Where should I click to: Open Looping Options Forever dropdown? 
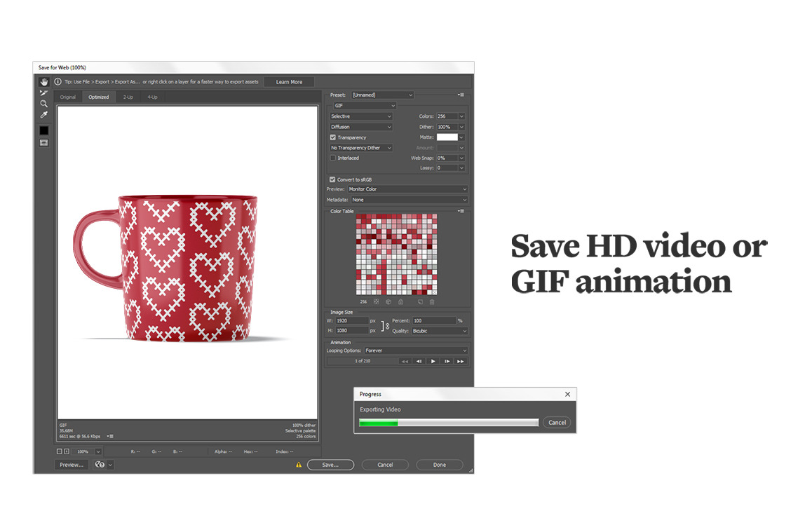point(416,350)
